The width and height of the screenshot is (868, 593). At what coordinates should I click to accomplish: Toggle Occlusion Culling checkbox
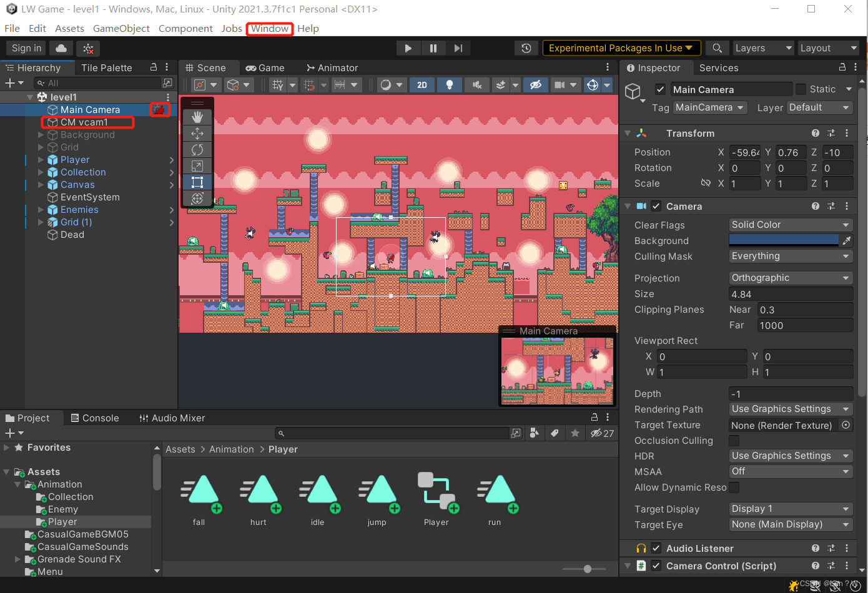point(734,441)
